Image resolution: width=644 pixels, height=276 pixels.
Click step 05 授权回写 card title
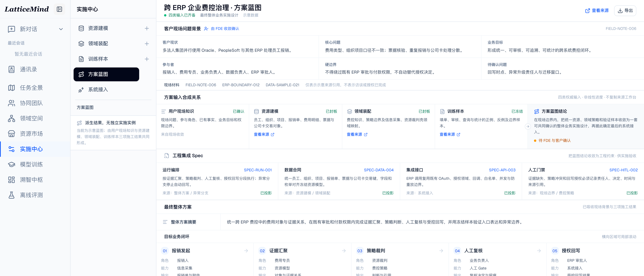[571, 251]
